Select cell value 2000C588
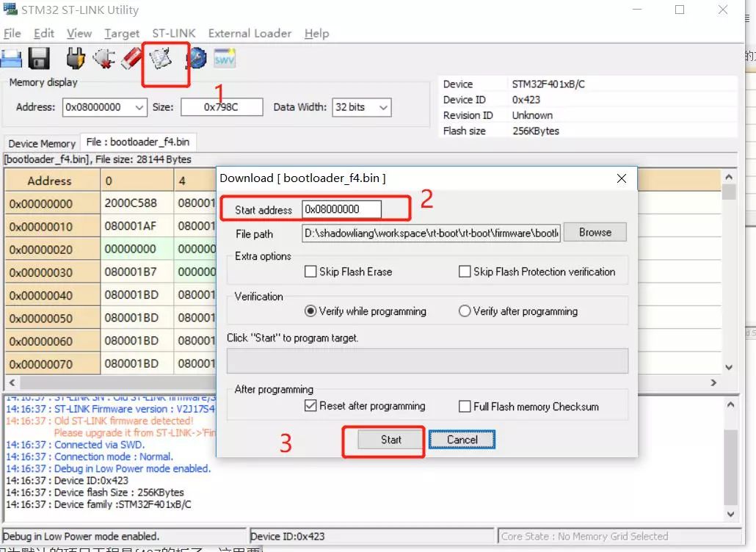Image resolution: width=756 pixels, height=552 pixels. (137, 203)
